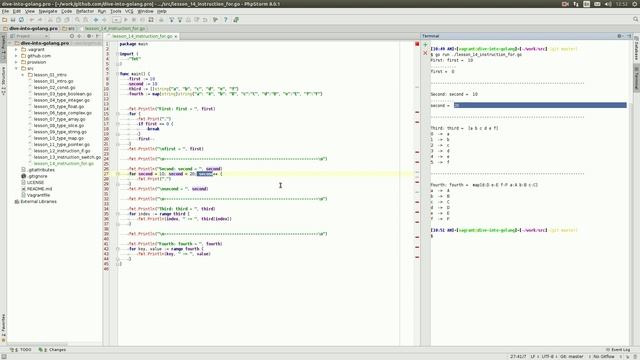This screenshot has width=640, height=360.
Task: Open the Tools menu
Action: click(x=116, y=11)
